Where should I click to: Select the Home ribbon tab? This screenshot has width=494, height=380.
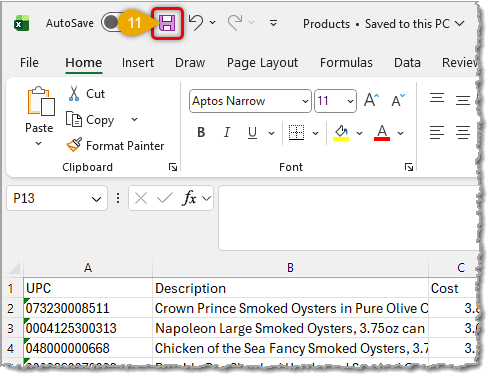tap(84, 63)
